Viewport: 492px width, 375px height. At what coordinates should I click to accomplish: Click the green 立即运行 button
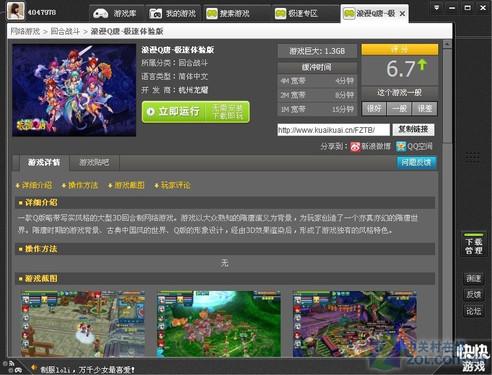tap(196, 112)
